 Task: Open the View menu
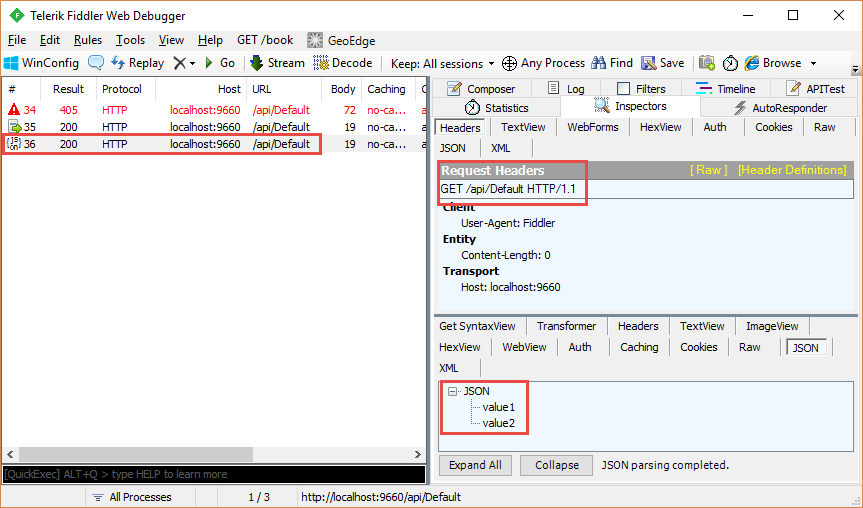pyautogui.click(x=171, y=40)
